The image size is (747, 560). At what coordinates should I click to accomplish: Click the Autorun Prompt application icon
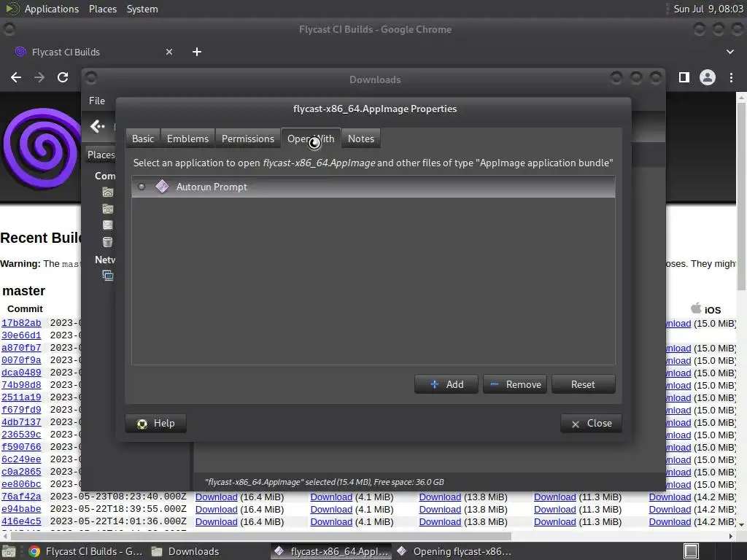(x=162, y=187)
